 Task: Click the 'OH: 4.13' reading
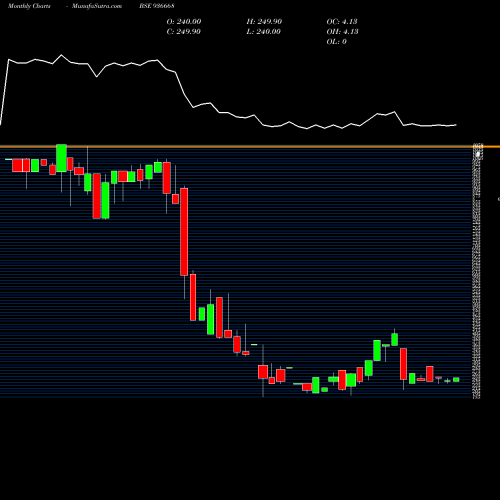click(x=343, y=32)
